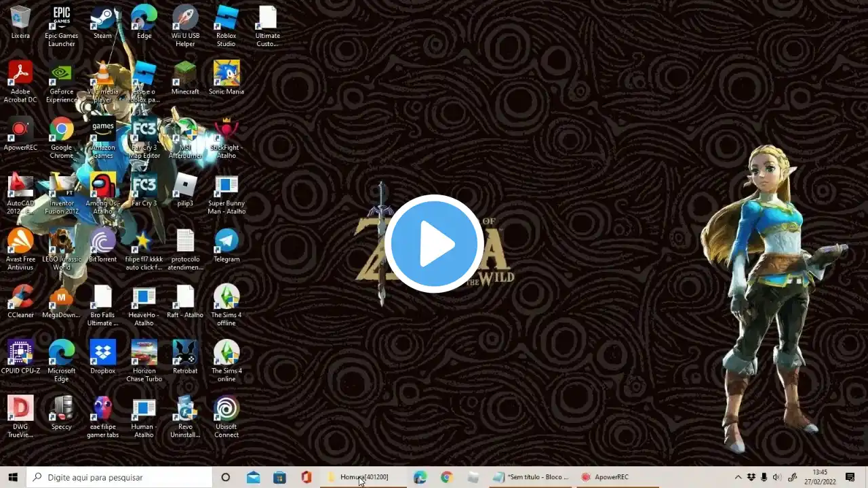Select the Among Us - Atalho icon

[x=102, y=194]
